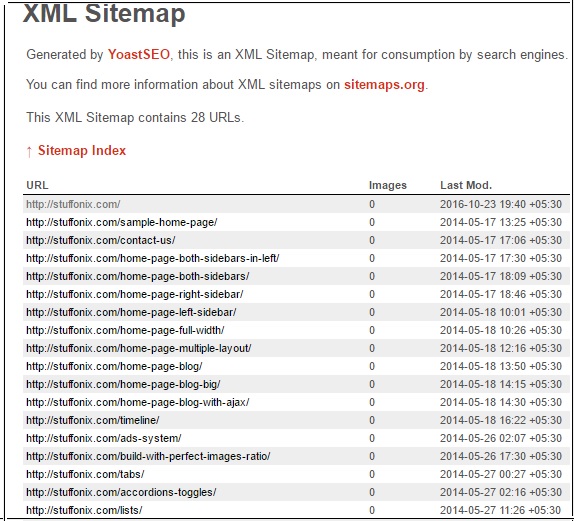Open the home-page-blog/ URL
574x521 pixels.
pyautogui.click(x=114, y=366)
